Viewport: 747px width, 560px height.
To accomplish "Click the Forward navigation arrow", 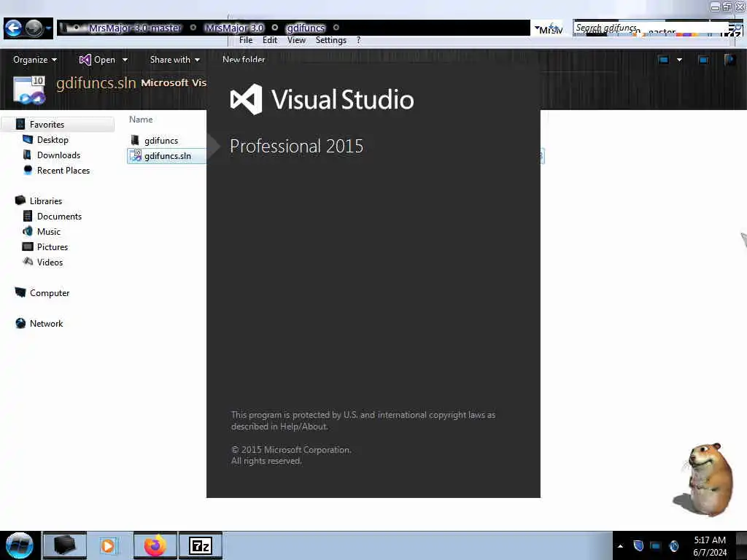I will [34, 28].
